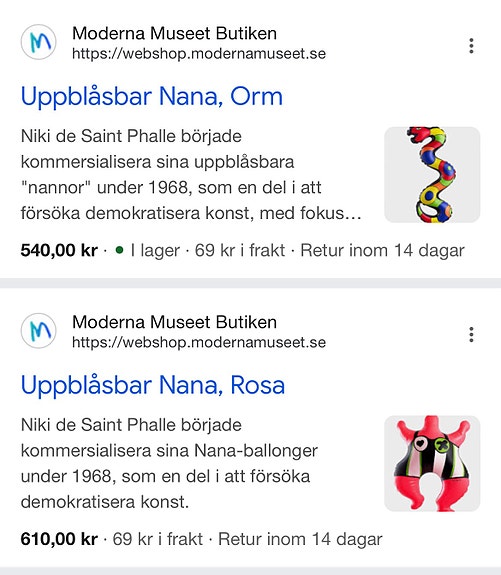Click 'Retur inom 14 dagar' under Orm result
Image resolution: width=501 pixels, height=575 pixels.
click(383, 250)
